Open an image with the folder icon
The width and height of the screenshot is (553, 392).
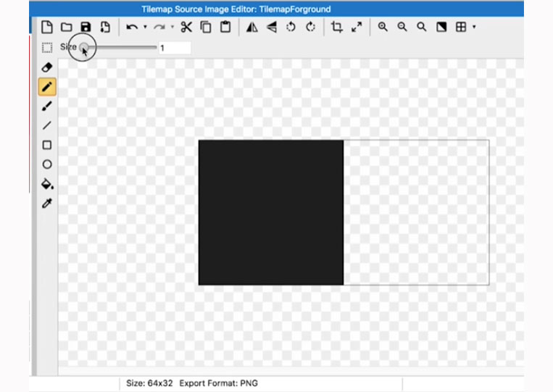66,27
